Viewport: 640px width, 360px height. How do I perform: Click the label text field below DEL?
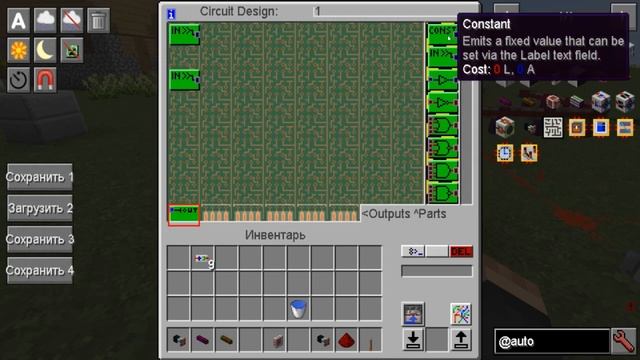pyautogui.click(x=437, y=271)
